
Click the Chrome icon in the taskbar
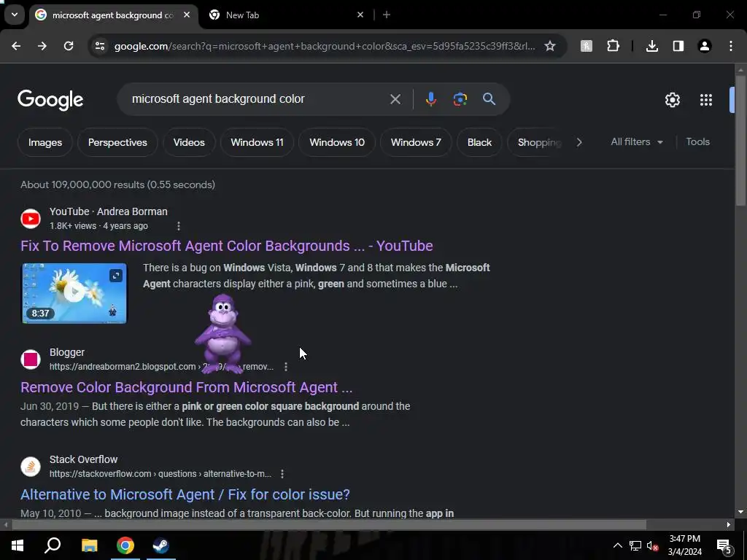pyautogui.click(x=125, y=545)
